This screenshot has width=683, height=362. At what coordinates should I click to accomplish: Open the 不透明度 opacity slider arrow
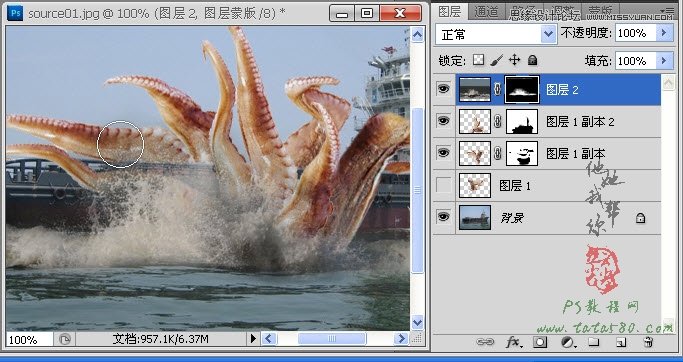(665, 33)
